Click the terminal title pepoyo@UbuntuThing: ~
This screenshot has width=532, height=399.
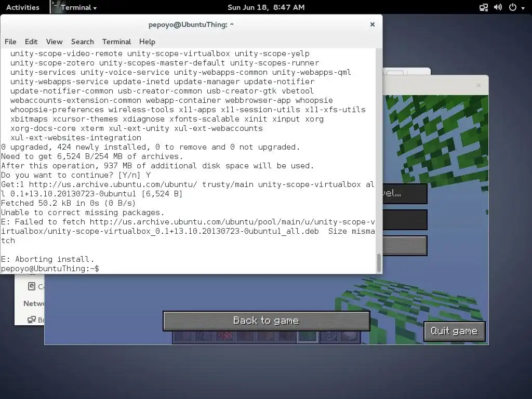point(191,24)
